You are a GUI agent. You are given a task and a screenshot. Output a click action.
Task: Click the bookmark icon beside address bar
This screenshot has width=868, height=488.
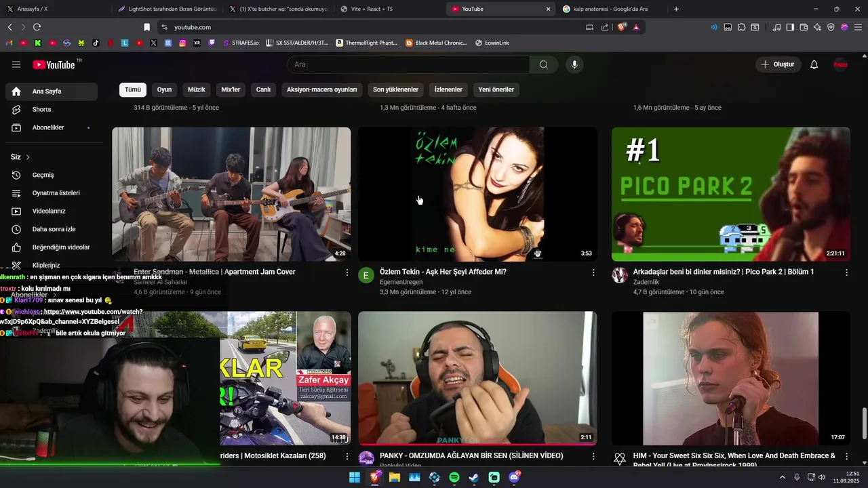pyautogui.click(x=146, y=27)
